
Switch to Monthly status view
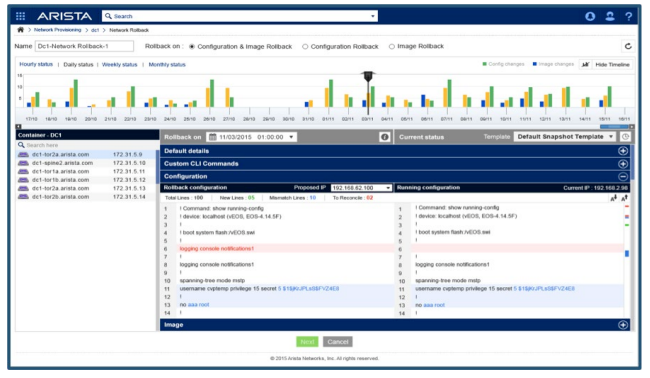(167, 65)
